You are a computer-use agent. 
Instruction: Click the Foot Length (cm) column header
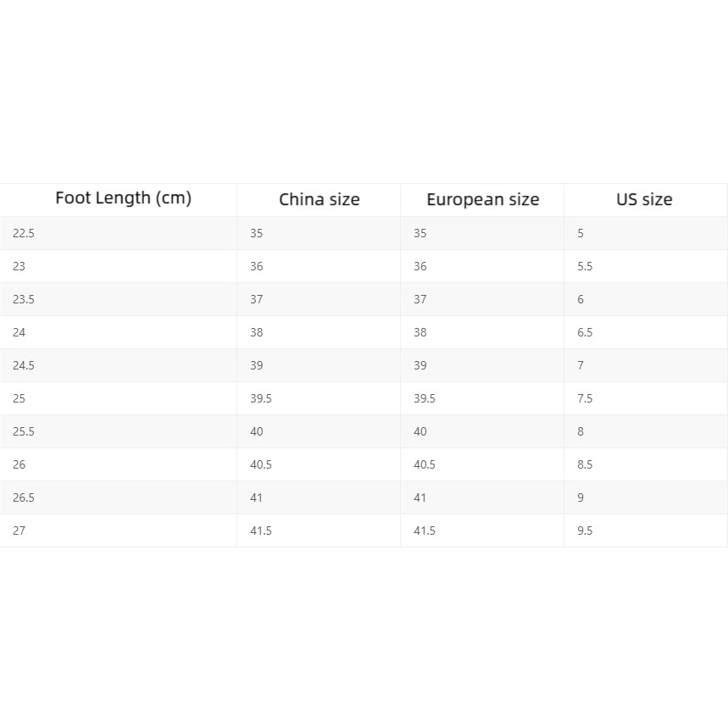(123, 198)
